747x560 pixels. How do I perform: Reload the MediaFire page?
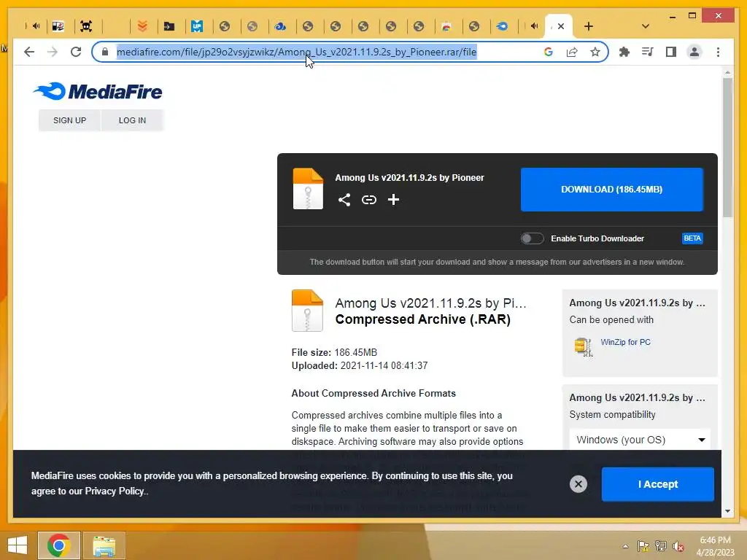click(76, 52)
